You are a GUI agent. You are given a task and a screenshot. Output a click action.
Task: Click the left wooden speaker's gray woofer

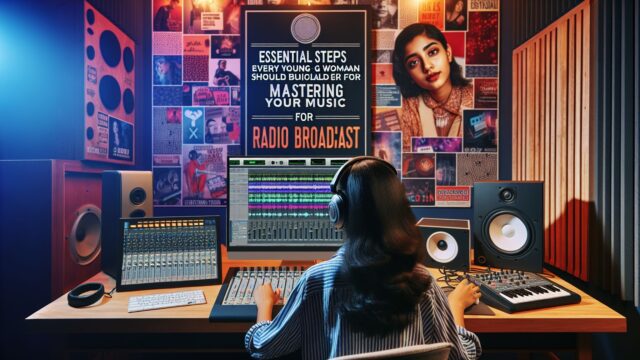click(x=86, y=234)
